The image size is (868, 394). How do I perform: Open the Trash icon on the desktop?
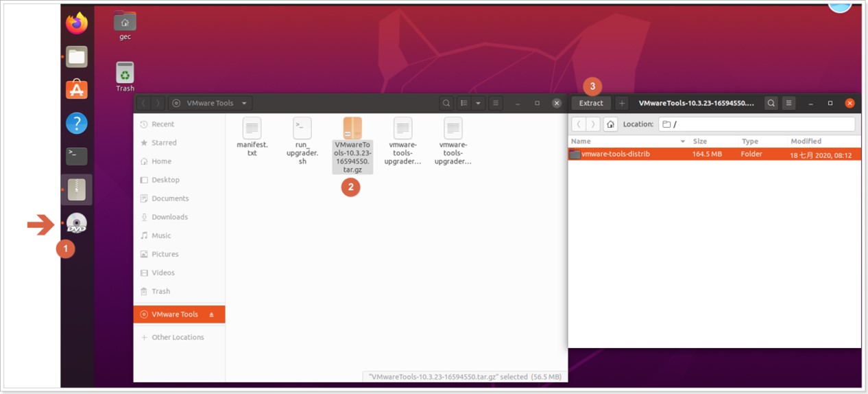point(125,77)
